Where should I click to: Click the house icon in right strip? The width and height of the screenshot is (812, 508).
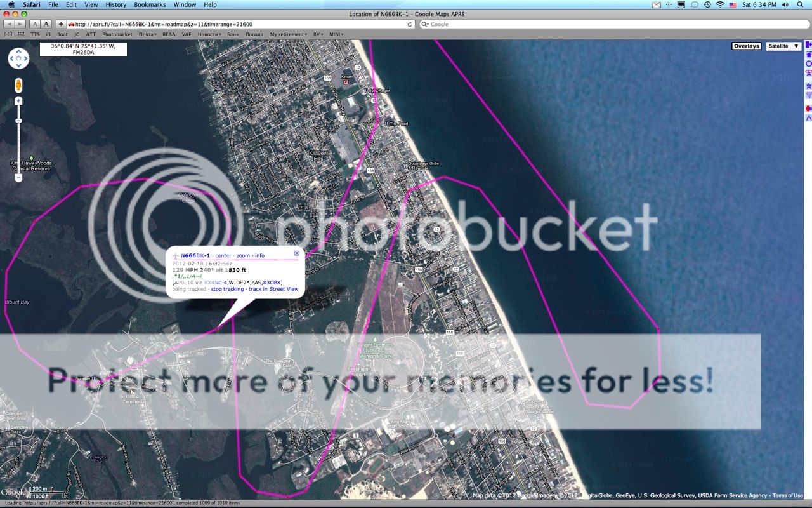(808, 55)
